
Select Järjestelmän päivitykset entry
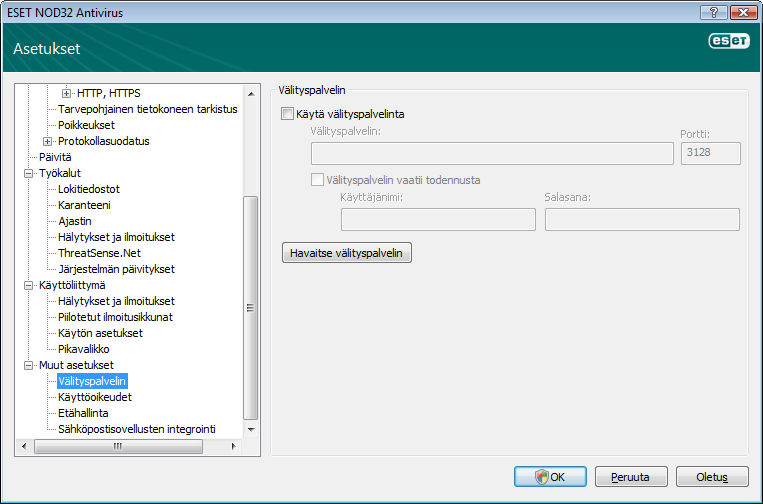click(116, 269)
